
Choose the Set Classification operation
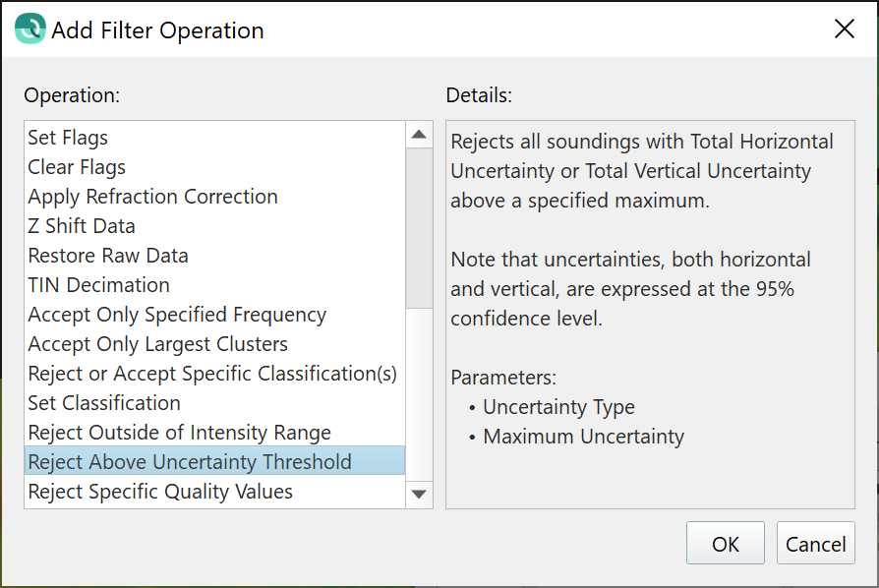pos(104,403)
